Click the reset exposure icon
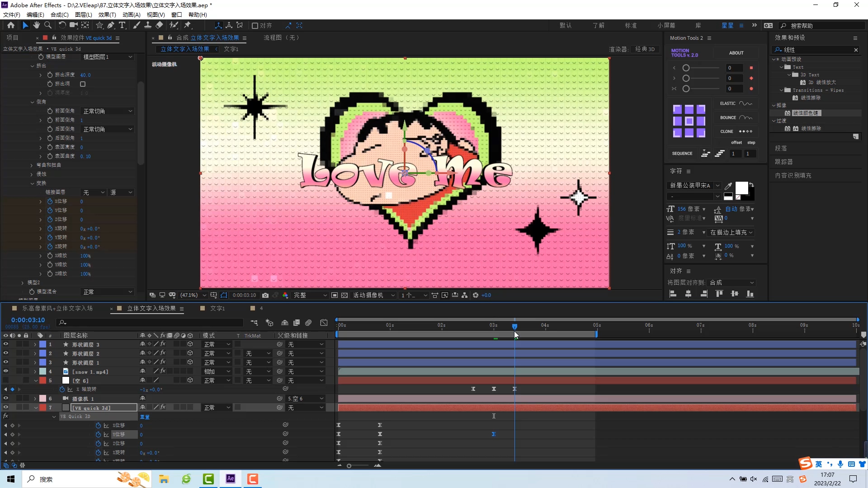 point(476,296)
